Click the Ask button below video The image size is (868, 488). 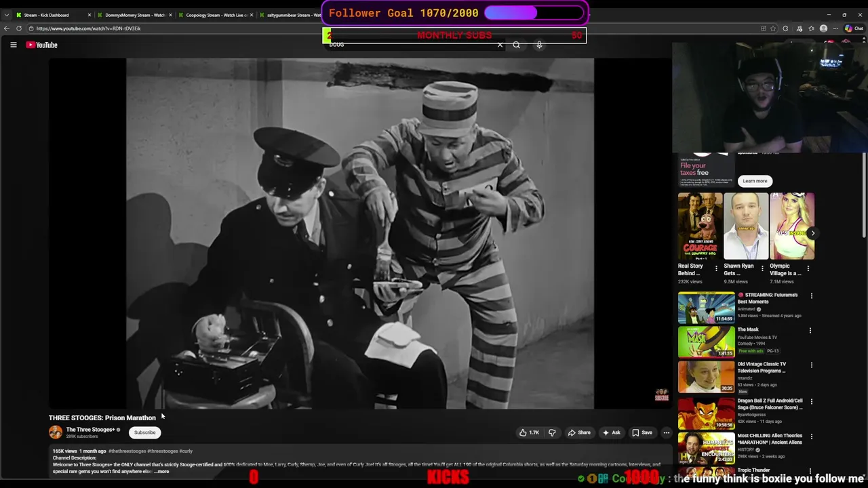tap(611, 432)
